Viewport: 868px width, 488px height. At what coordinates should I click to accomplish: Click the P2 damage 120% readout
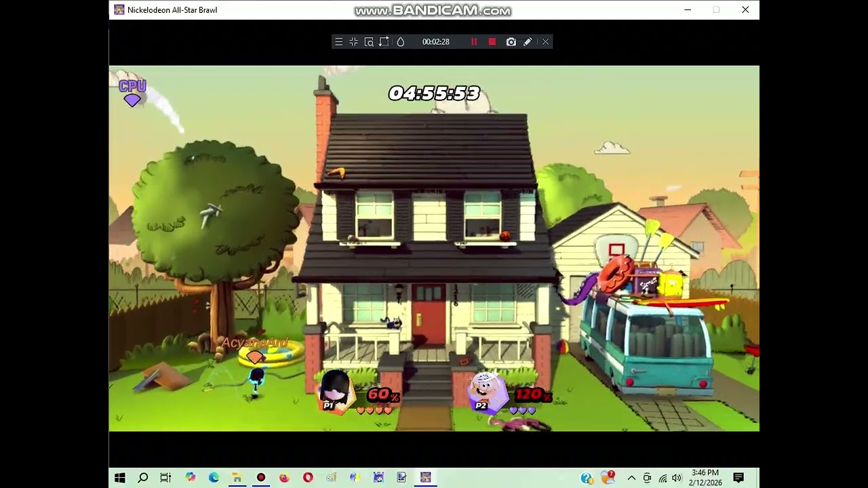point(533,394)
